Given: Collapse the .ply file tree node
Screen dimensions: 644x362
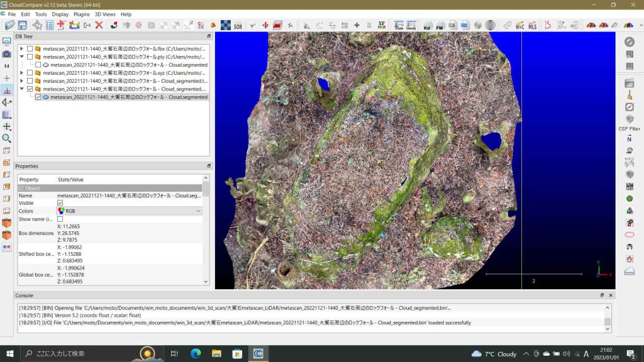Looking at the screenshot, I should (21, 57).
